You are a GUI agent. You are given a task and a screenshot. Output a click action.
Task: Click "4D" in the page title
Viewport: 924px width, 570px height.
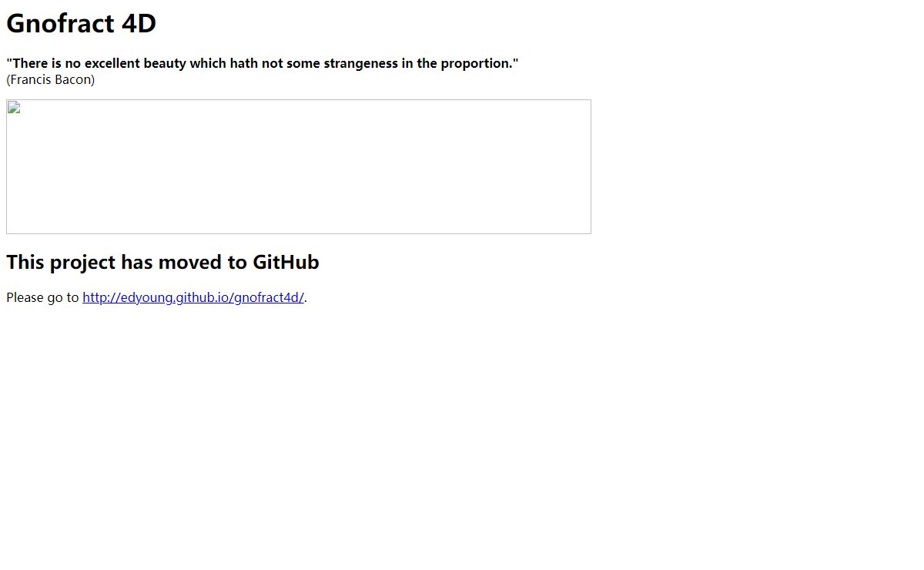click(139, 23)
